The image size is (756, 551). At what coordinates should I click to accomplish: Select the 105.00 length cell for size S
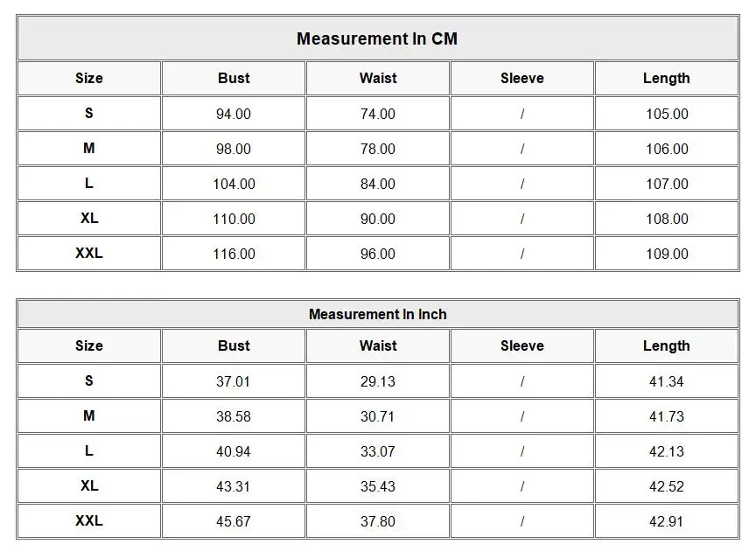pyautogui.click(x=667, y=114)
